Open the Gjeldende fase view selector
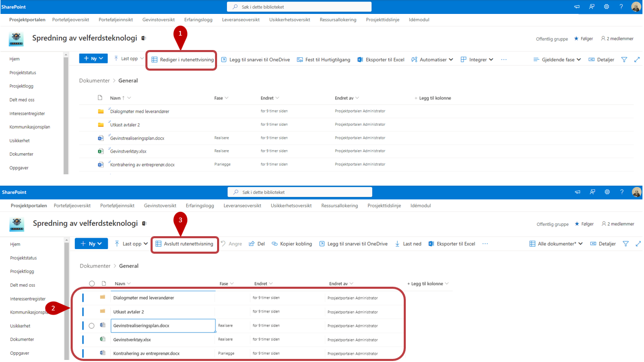This screenshot has width=644, height=362. tap(557, 60)
